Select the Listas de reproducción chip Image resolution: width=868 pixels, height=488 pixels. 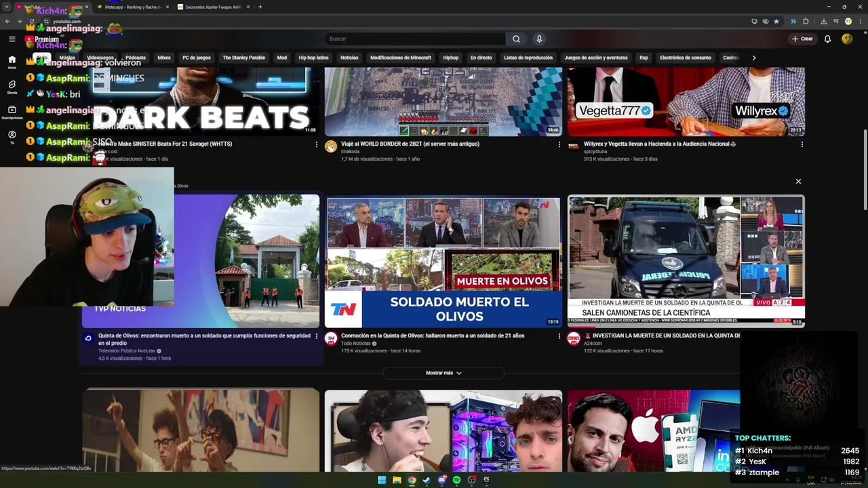click(x=528, y=58)
